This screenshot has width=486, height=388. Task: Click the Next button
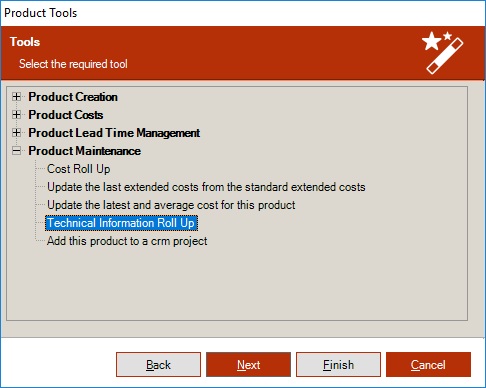click(x=248, y=365)
